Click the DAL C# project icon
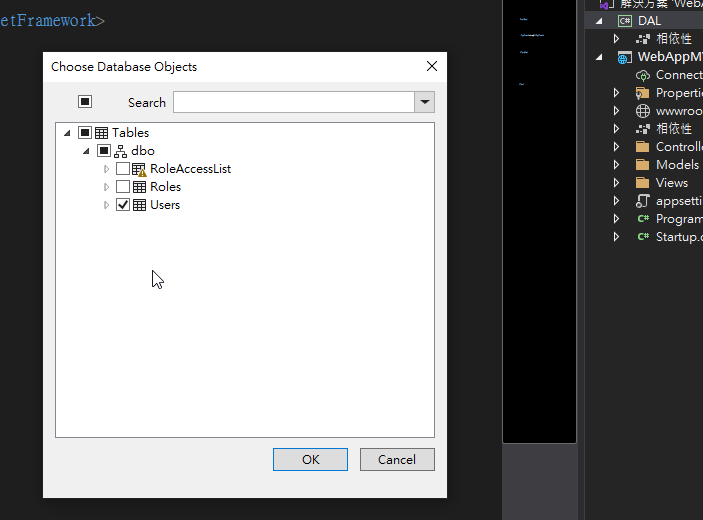 point(625,21)
